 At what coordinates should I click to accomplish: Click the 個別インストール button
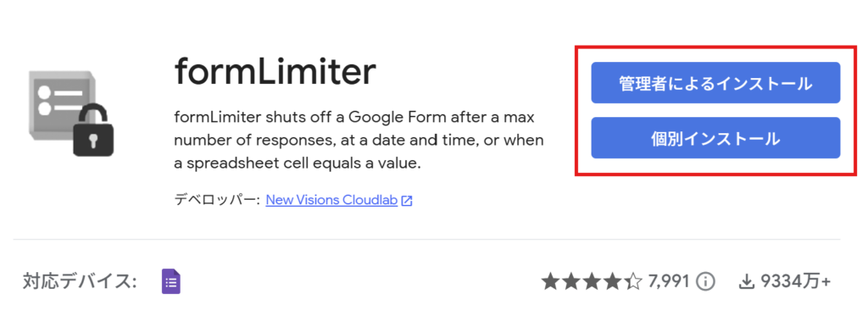715,138
